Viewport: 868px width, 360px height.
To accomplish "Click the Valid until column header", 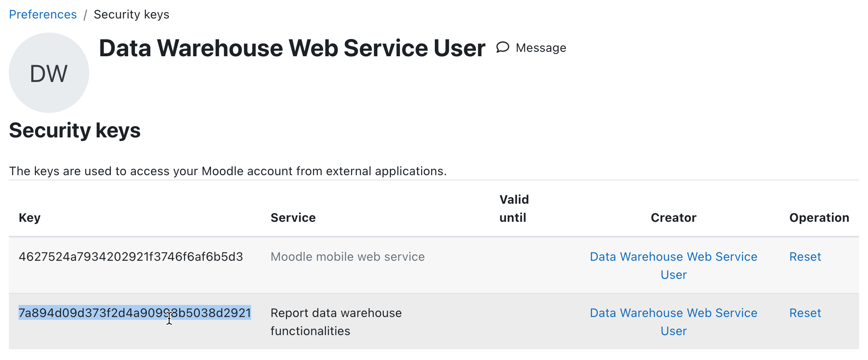I will pos(514,209).
